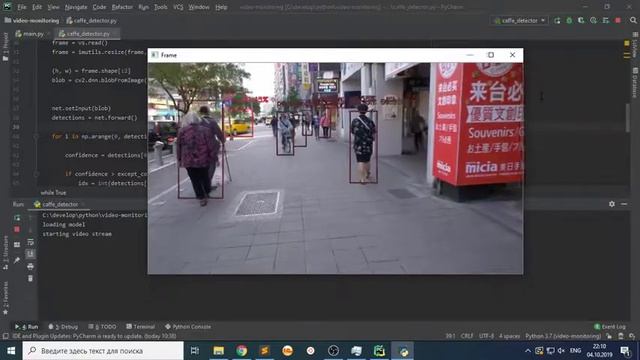Open the Window menu
Image resolution: width=640 pixels, height=360 pixels.
click(x=199, y=7)
